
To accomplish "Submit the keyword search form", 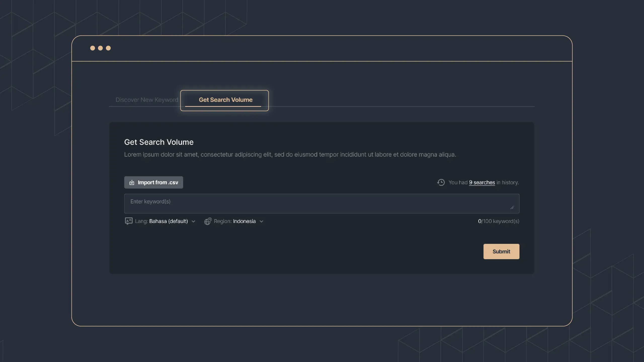I will (x=501, y=251).
